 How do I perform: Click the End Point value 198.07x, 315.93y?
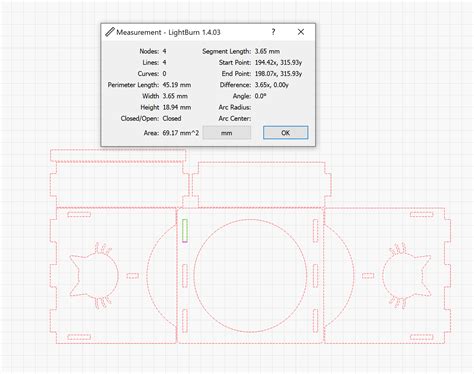[278, 74]
